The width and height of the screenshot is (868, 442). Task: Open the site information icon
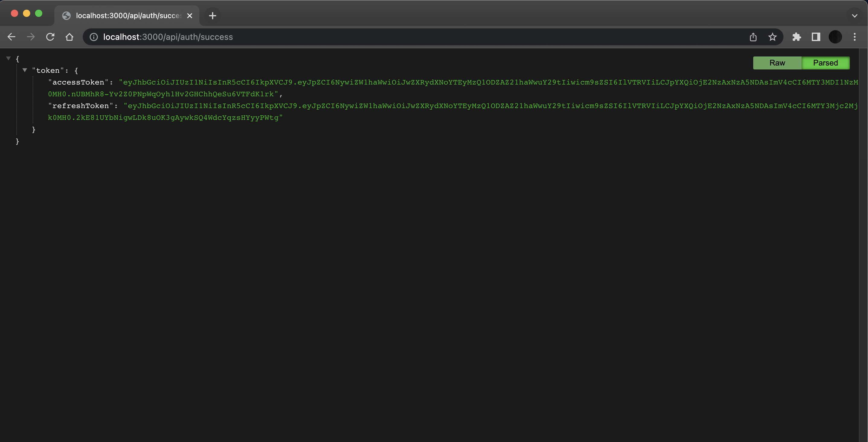point(94,37)
